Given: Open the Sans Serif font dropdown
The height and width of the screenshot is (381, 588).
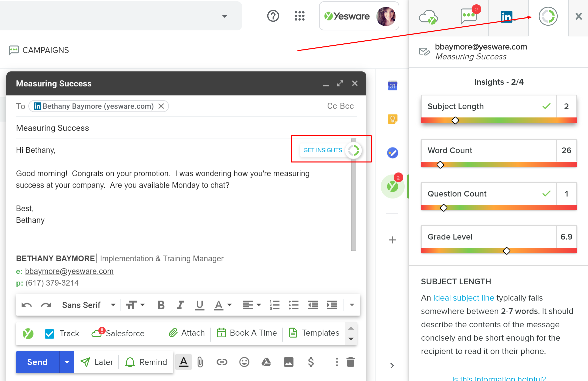Looking at the screenshot, I should click(89, 305).
